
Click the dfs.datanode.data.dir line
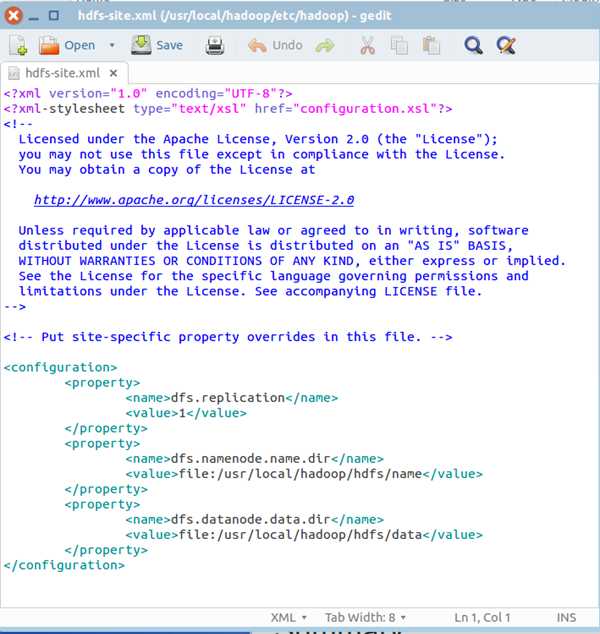point(254,519)
